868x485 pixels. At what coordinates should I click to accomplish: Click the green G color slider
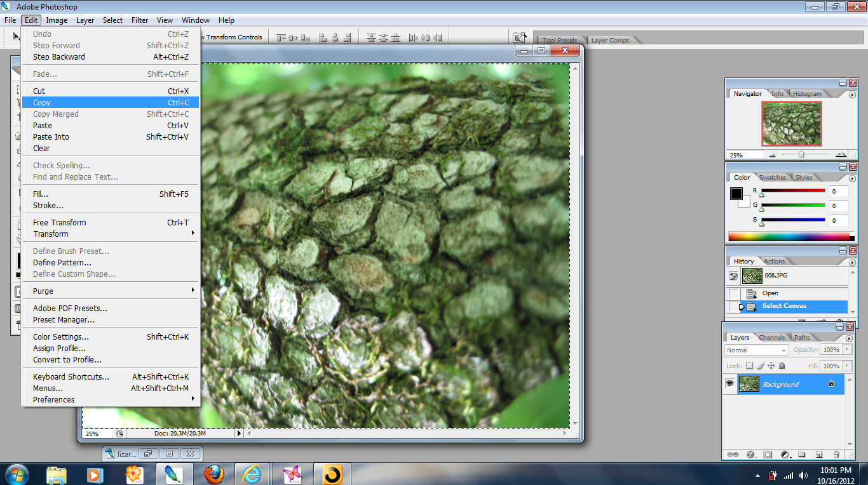793,205
